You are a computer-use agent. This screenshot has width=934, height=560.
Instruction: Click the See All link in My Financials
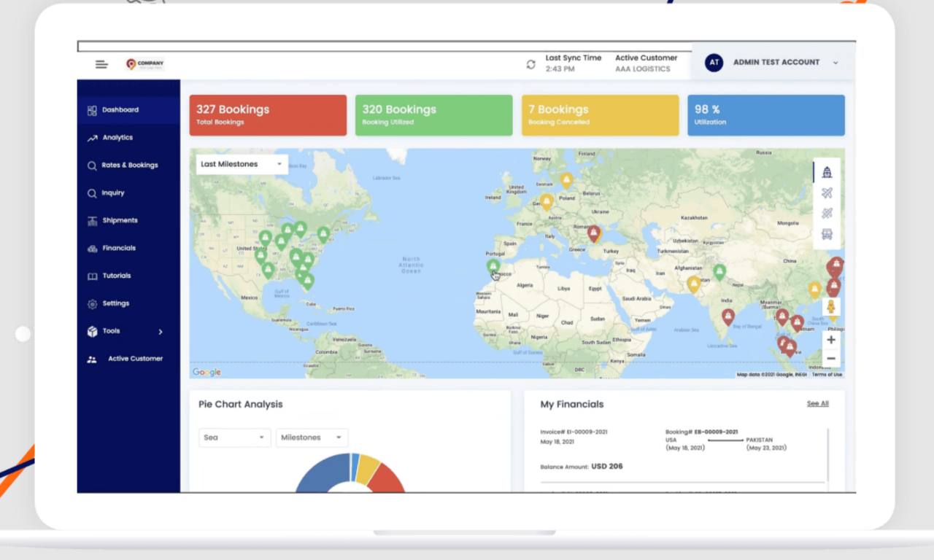pos(817,404)
